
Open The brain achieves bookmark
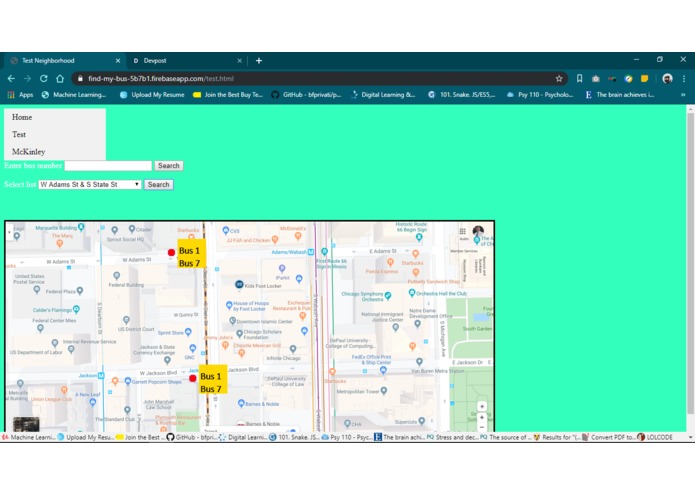(x=620, y=94)
